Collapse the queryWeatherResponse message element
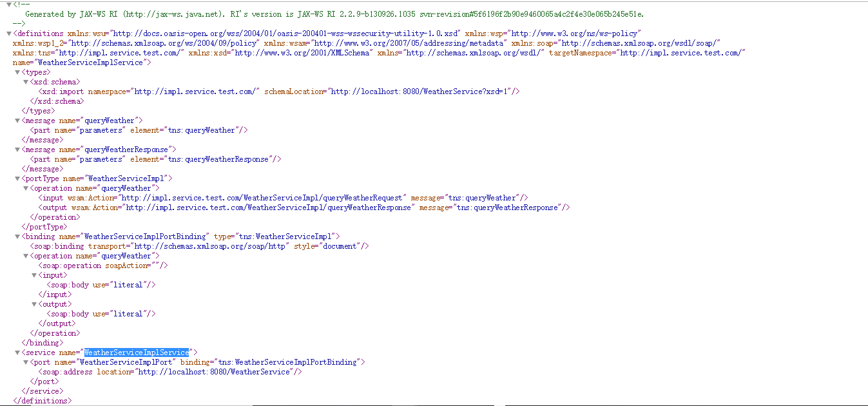 pos(17,149)
